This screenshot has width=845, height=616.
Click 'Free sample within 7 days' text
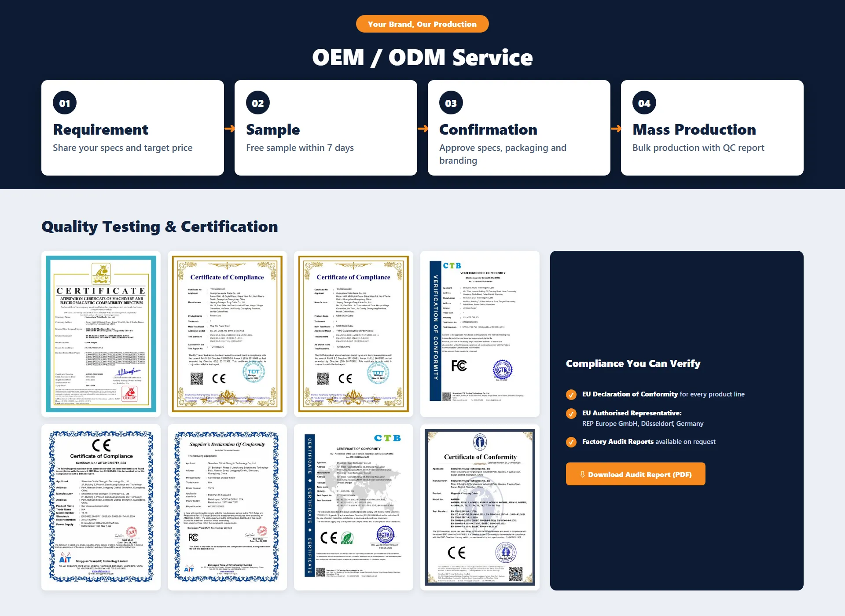300,148
